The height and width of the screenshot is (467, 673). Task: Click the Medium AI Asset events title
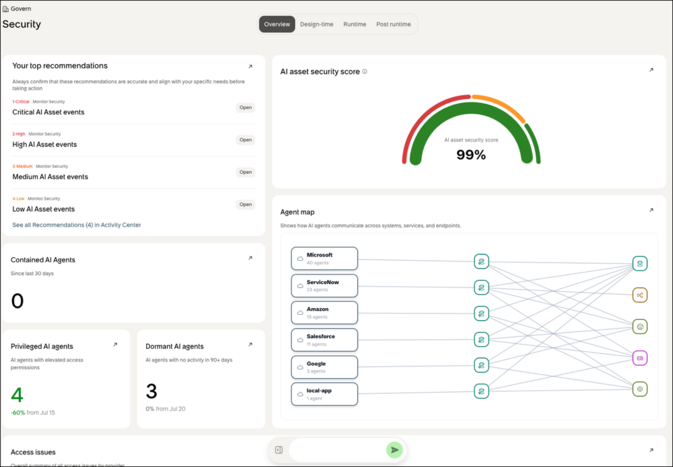[x=50, y=177]
